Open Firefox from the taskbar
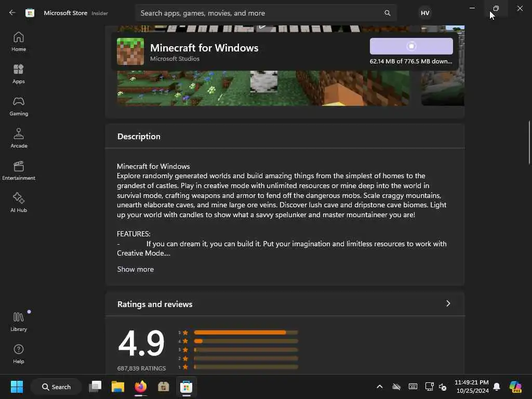This screenshot has width=532, height=399. pyautogui.click(x=140, y=387)
